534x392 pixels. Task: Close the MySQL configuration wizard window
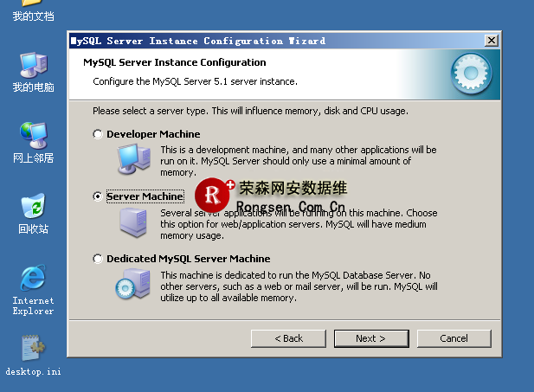click(492, 41)
